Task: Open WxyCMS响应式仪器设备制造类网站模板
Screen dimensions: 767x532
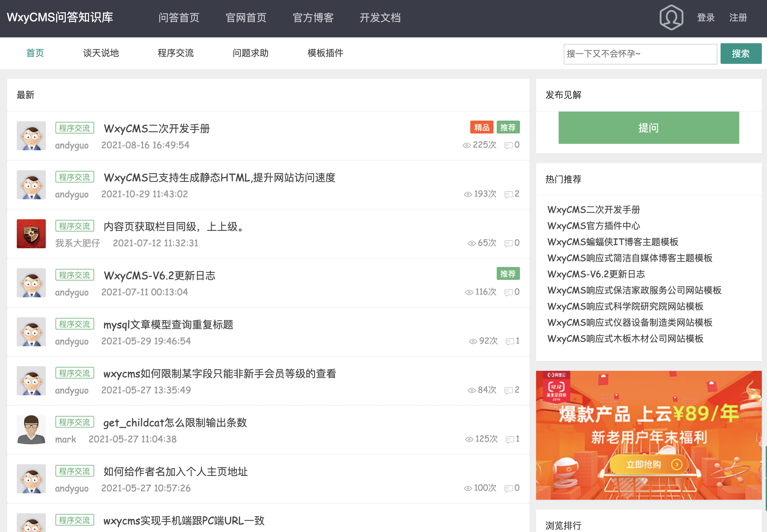Action: pyautogui.click(x=630, y=322)
